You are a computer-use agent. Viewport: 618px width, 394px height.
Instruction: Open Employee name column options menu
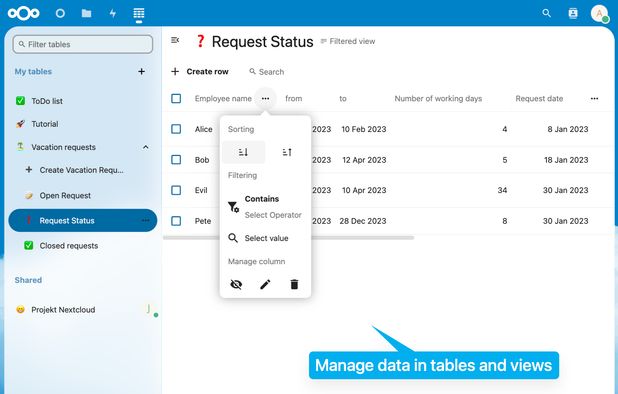(266, 98)
